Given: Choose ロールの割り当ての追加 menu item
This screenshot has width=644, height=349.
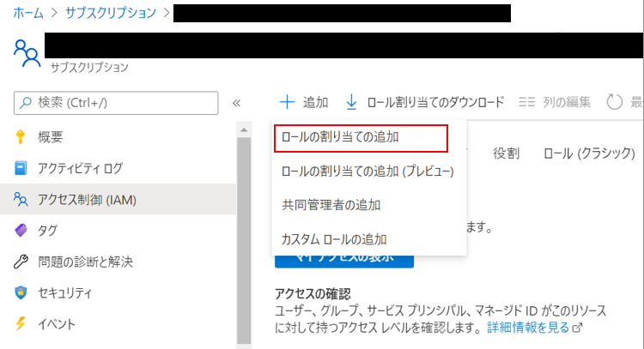Looking at the screenshot, I should point(361,138).
